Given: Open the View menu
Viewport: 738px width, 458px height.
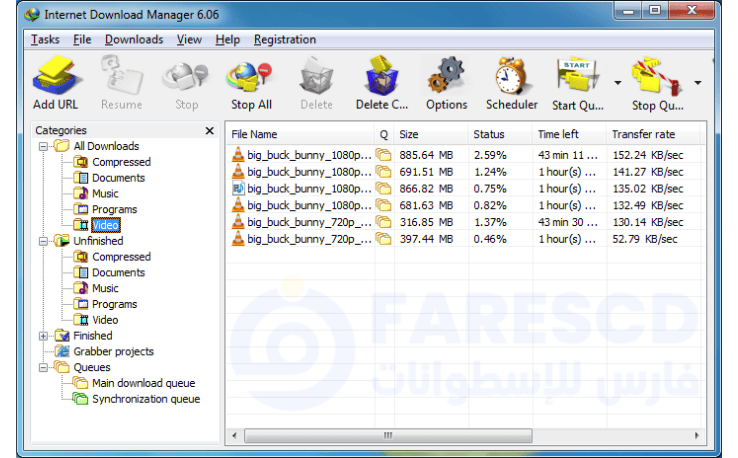Looking at the screenshot, I should (189, 40).
